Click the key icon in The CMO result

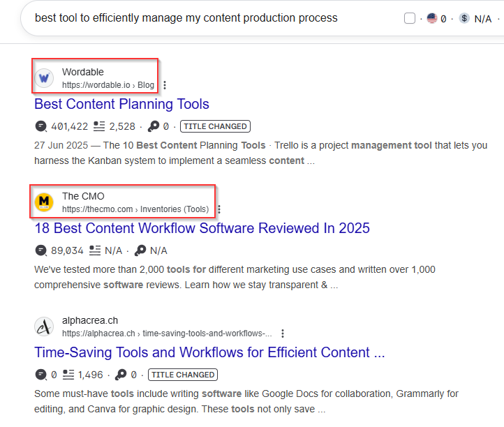(x=140, y=250)
